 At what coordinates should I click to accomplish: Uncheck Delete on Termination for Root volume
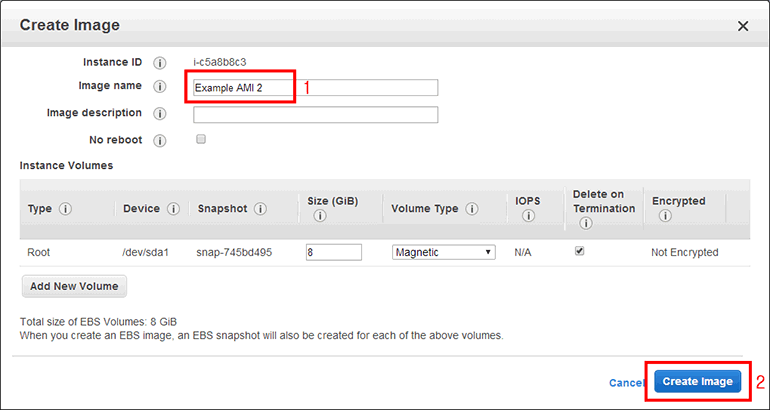tap(579, 252)
